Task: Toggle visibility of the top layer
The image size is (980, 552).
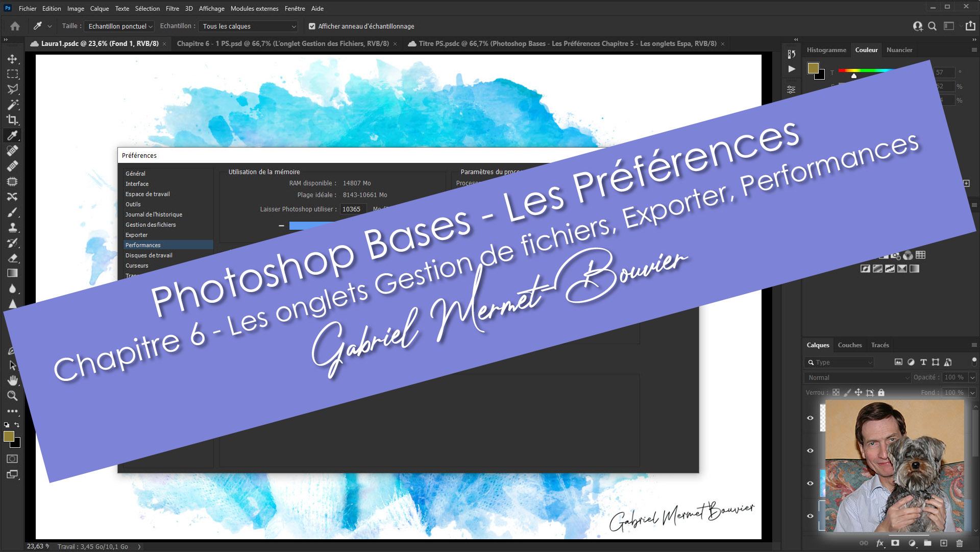Action: coord(810,418)
